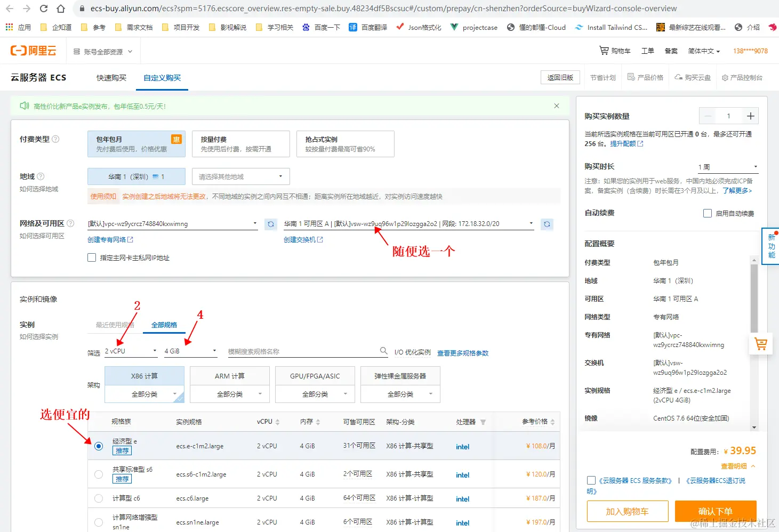Open the 请选择其他地域 dropdown
Viewport: 779px width, 532px height.
point(241,176)
